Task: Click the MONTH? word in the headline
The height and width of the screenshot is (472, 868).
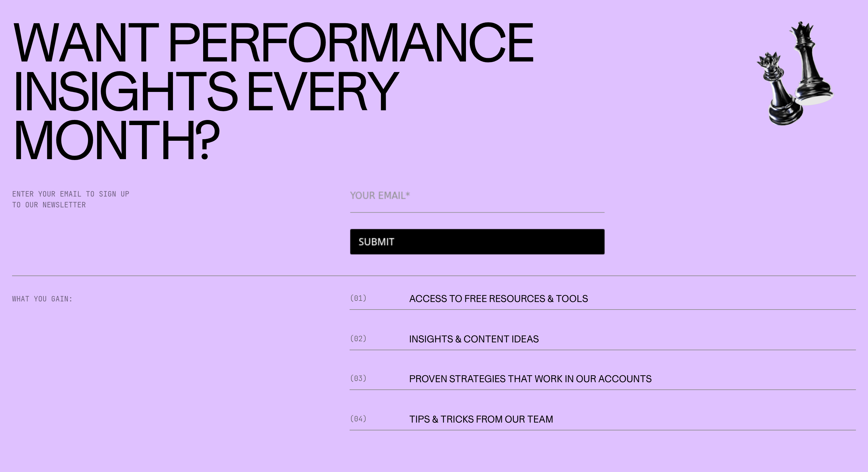Action: point(117,139)
